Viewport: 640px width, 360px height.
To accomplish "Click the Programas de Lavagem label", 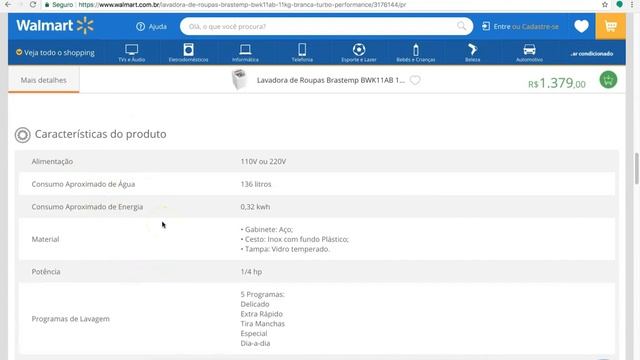I will (71, 319).
